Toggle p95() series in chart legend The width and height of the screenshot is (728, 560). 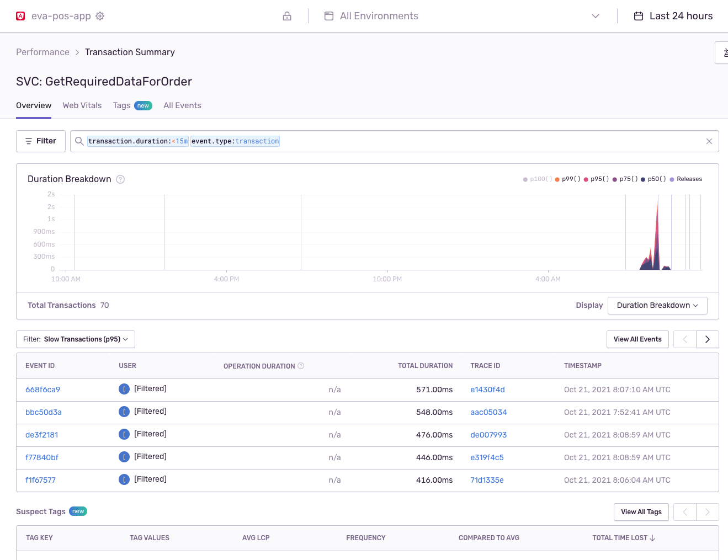pyautogui.click(x=597, y=179)
